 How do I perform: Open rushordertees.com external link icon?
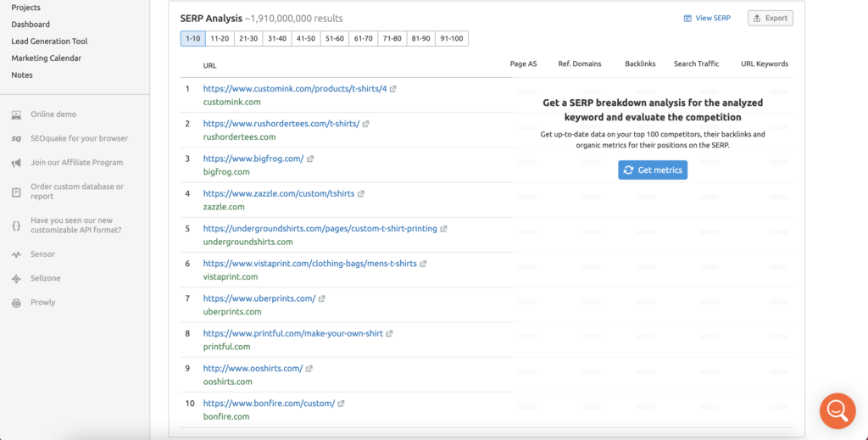[366, 124]
